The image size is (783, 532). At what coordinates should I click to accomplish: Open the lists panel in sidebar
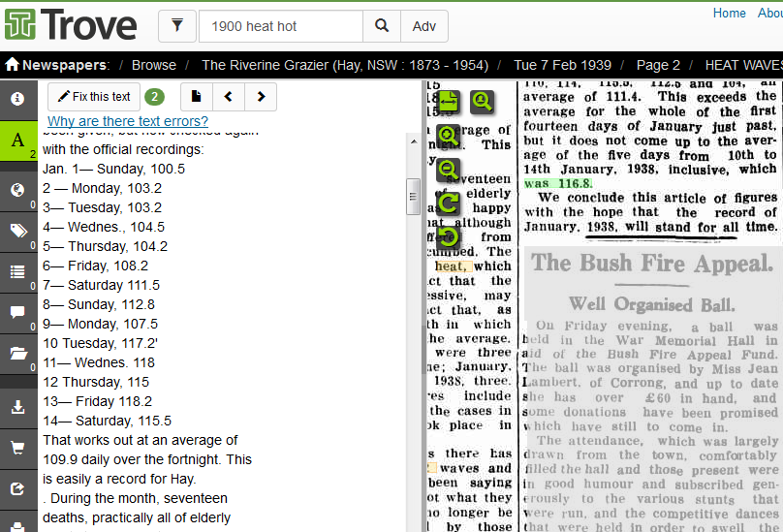18,271
